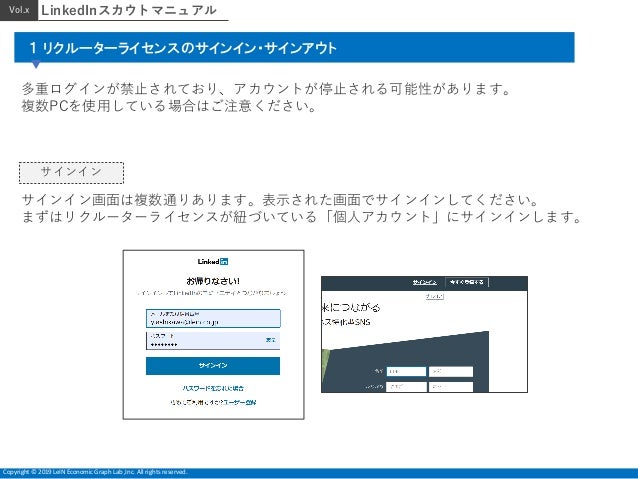Screen dimensions: 638x479
Task: Click the password input field
Action: tap(213, 341)
